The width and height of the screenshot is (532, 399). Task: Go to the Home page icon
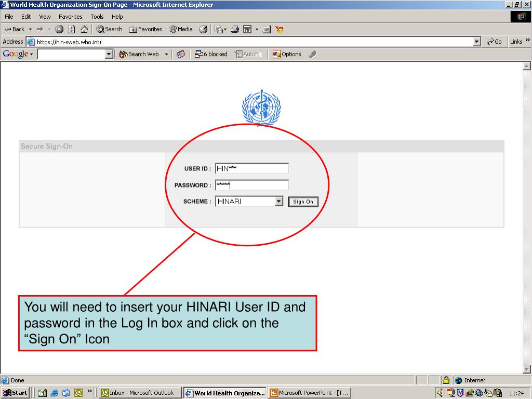[x=84, y=29]
